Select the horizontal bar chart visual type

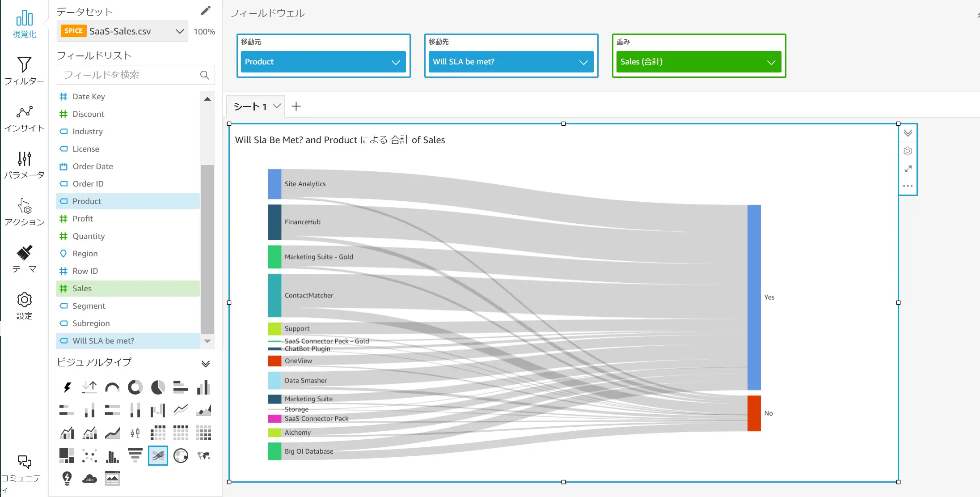tap(181, 387)
